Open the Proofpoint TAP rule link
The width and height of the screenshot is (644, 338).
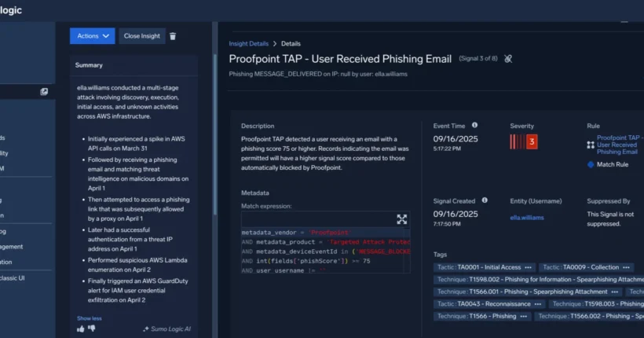click(x=620, y=145)
